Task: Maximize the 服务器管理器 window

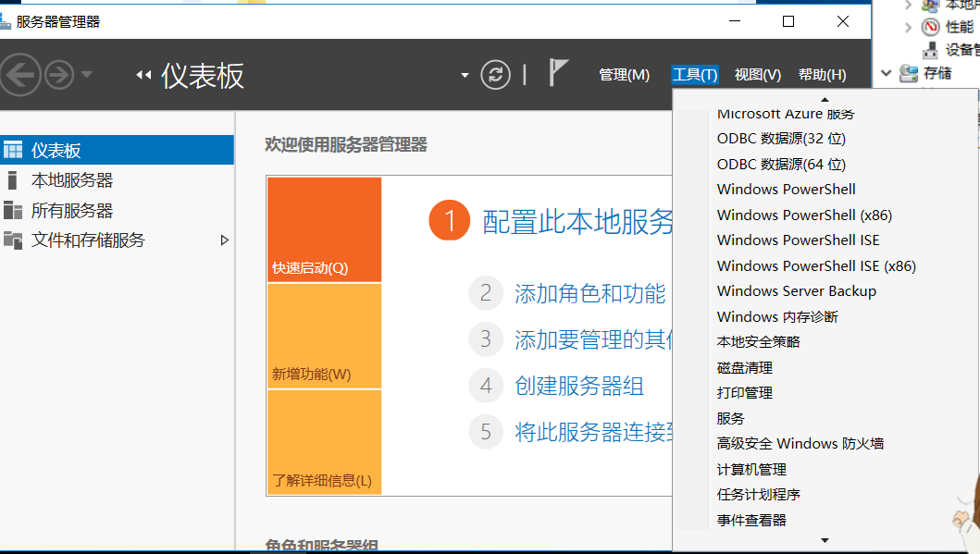Action: pyautogui.click(x=788, y=21)
